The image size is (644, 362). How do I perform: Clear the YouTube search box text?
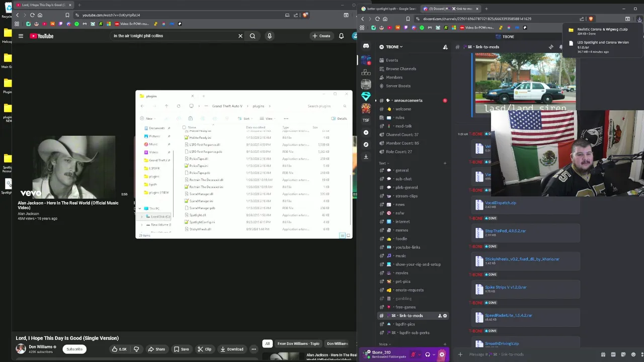240,36
